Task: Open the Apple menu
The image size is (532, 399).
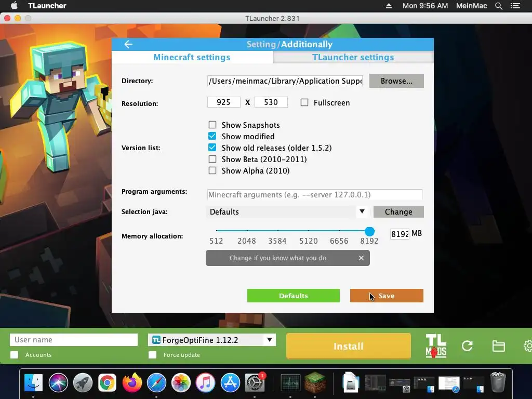Action: [14, 5]
